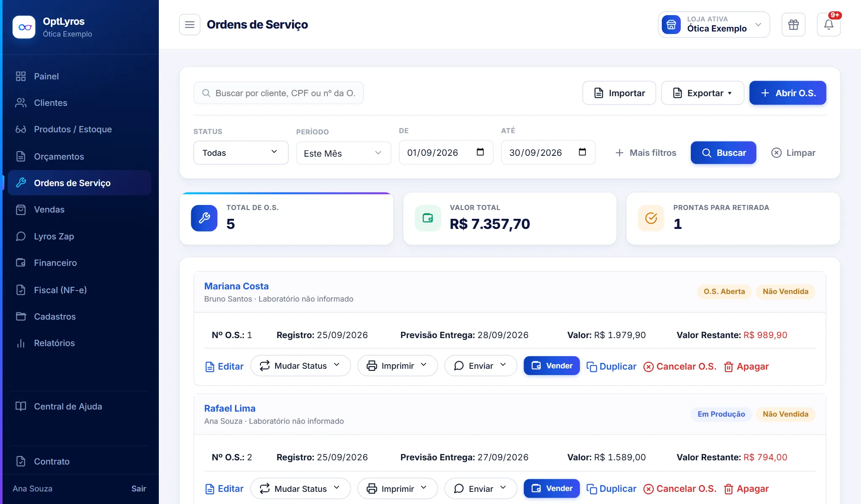Screen dimensions: 861x504
Task: Duplicate Rafael Lima's order
Action: (x=611, y=488)
